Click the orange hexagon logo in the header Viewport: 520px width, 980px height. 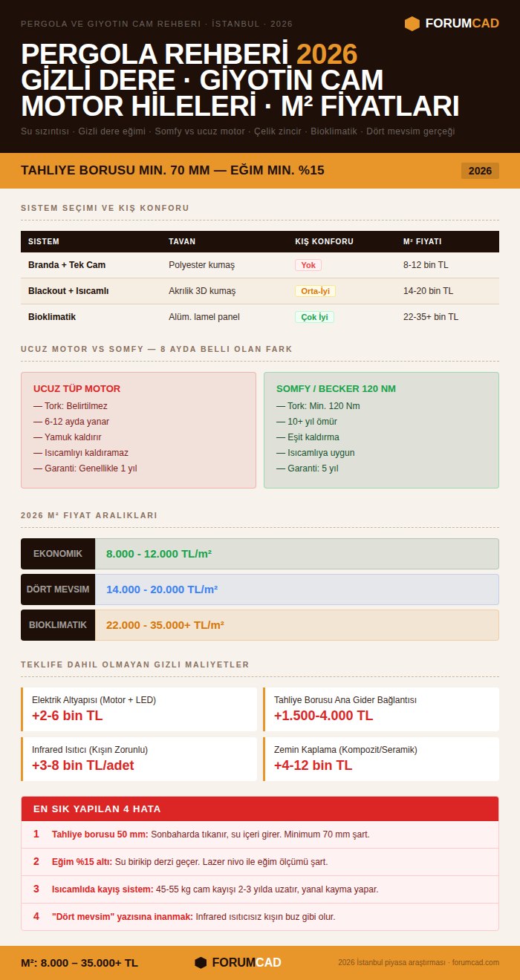click(412, 24)
